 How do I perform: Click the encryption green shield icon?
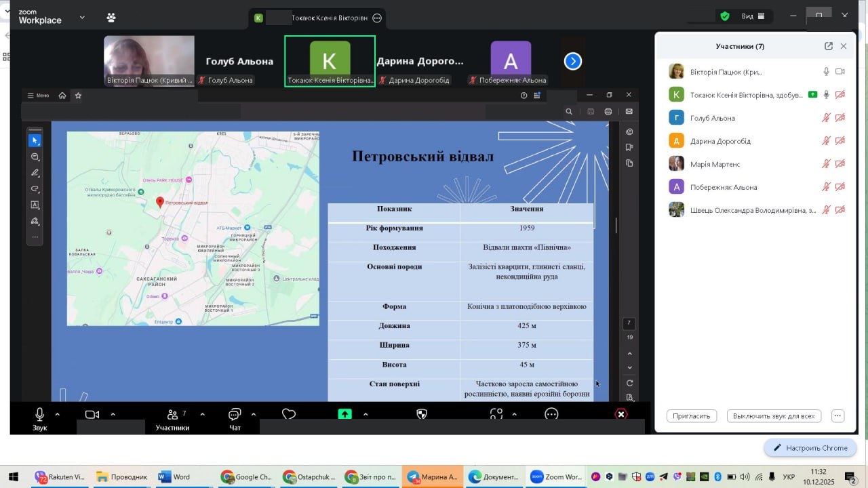725,16
